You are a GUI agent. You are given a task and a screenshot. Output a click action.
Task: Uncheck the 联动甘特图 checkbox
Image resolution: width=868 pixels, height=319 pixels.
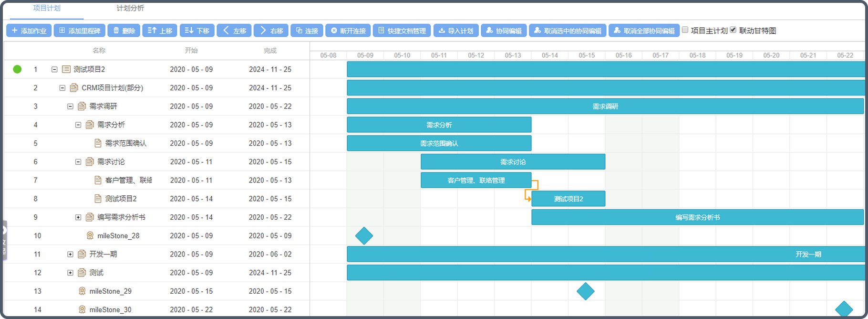734,30
